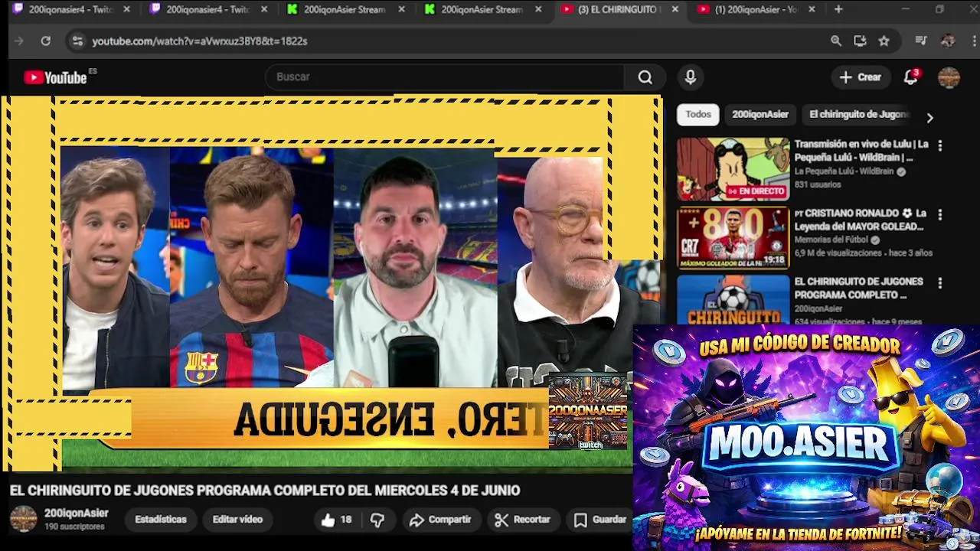Open the notifications bell
The height and width of the screenshot is (551, 980).
pos(910,77)
